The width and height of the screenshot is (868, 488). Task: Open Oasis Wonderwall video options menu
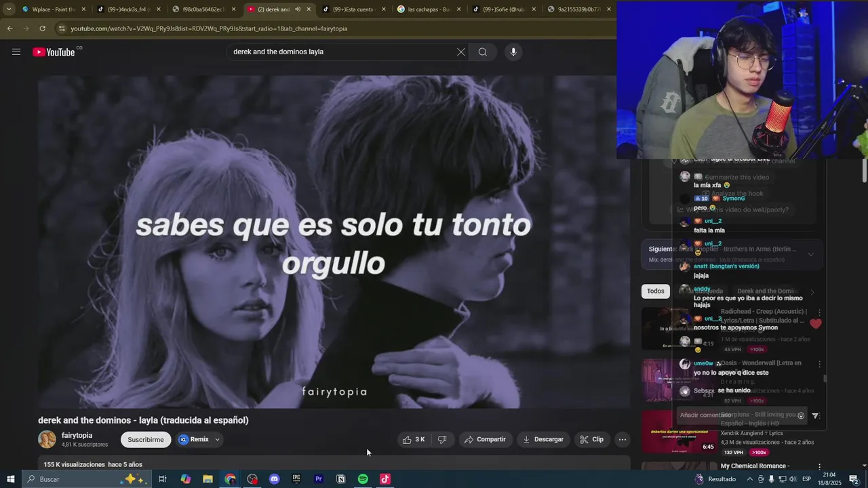point(819,364)
